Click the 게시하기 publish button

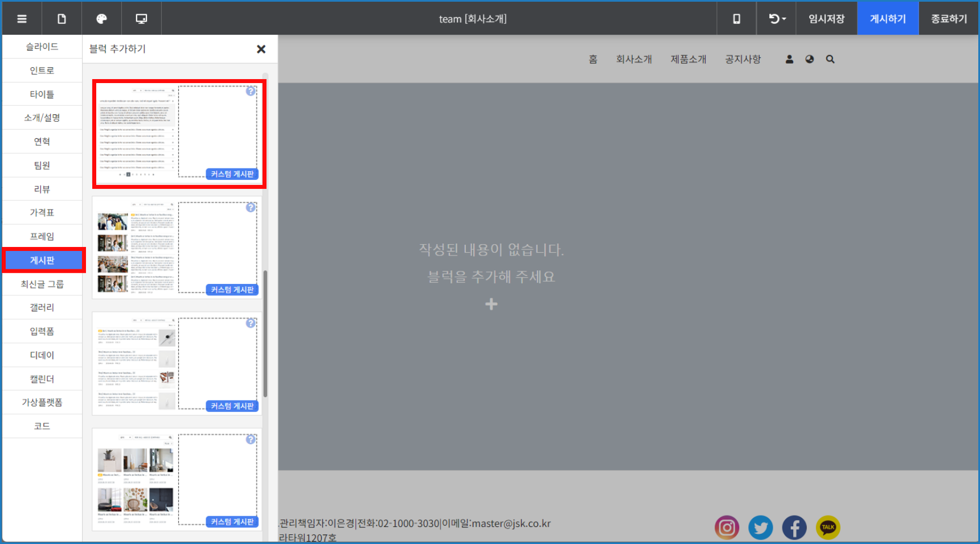tap(887, 19)
